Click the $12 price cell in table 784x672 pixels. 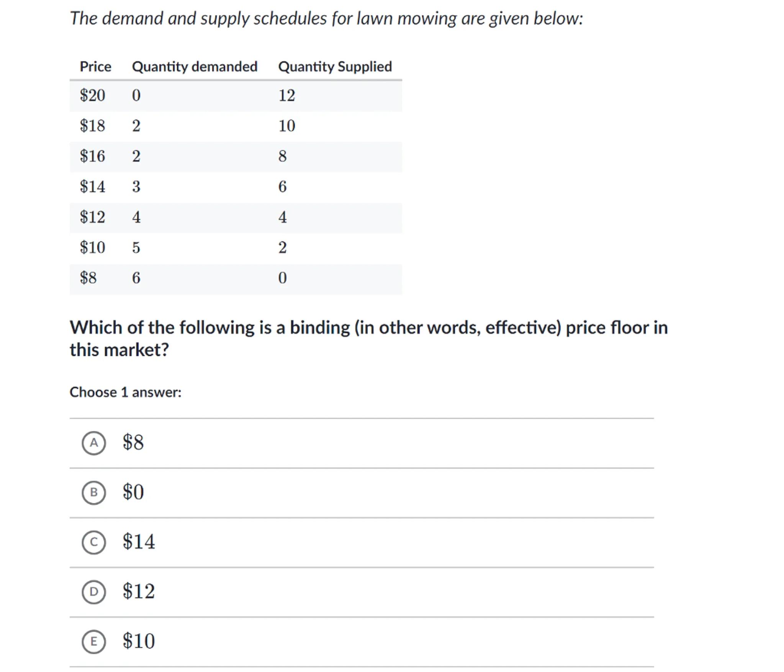[92, 217]
